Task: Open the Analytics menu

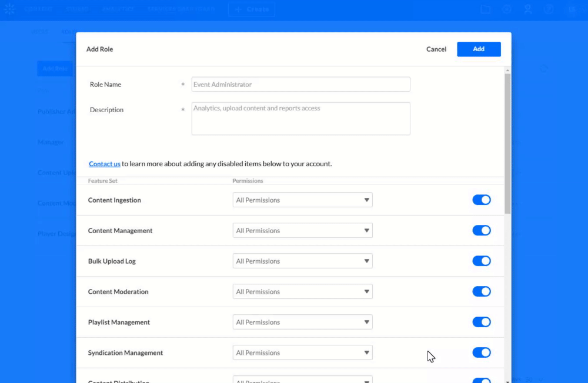Action: point(118,9)
